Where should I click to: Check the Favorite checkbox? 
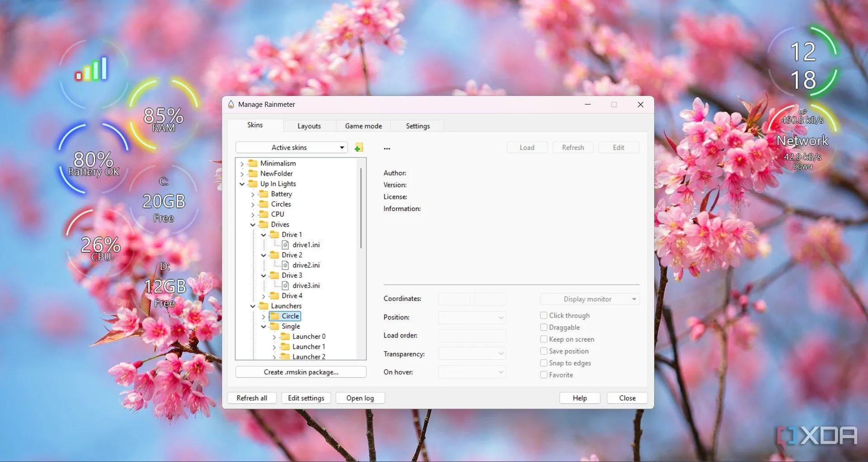click(x=544, y=375)
